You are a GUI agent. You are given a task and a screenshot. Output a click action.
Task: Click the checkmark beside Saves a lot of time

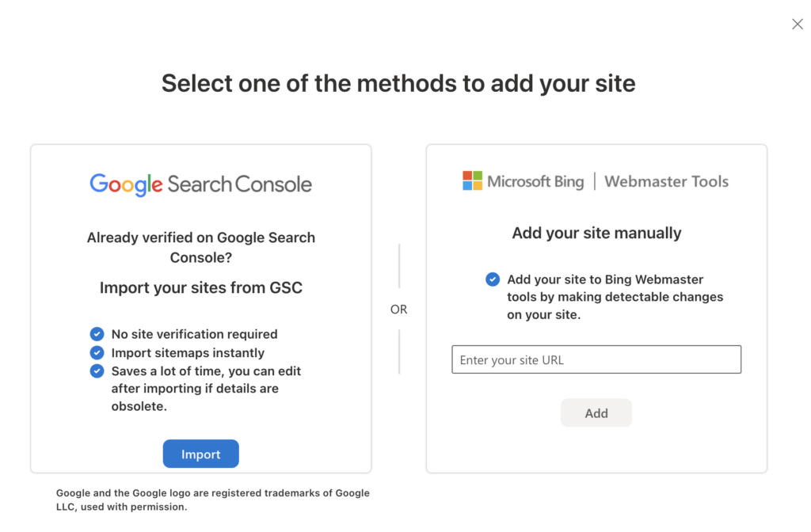97,370
